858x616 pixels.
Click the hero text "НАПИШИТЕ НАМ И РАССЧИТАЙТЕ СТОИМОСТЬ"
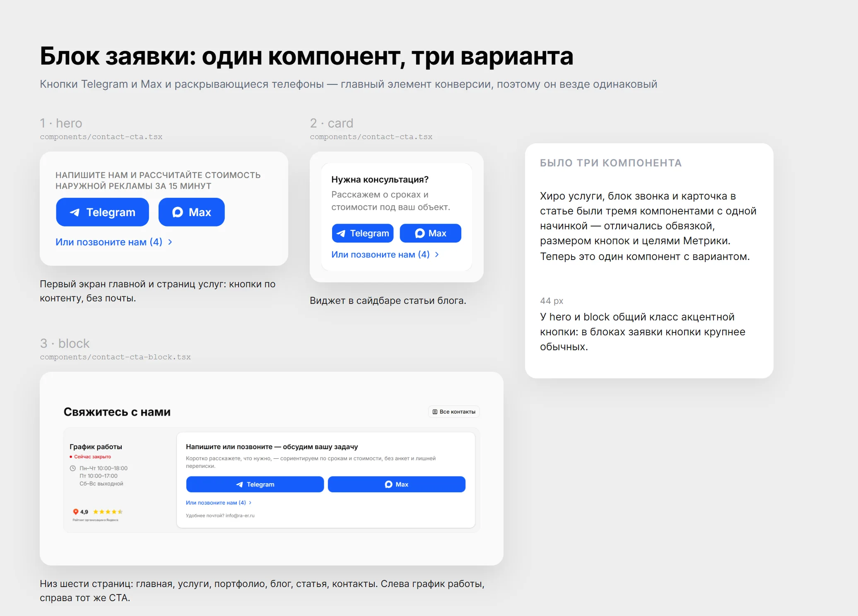point(158,175)
